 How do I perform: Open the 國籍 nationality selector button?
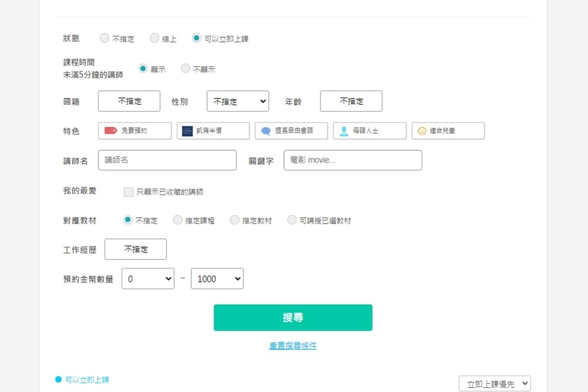click(x=129, y=101)
